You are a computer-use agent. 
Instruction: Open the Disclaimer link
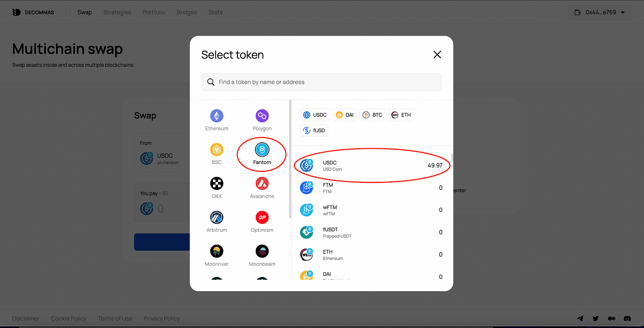[26, 318]
